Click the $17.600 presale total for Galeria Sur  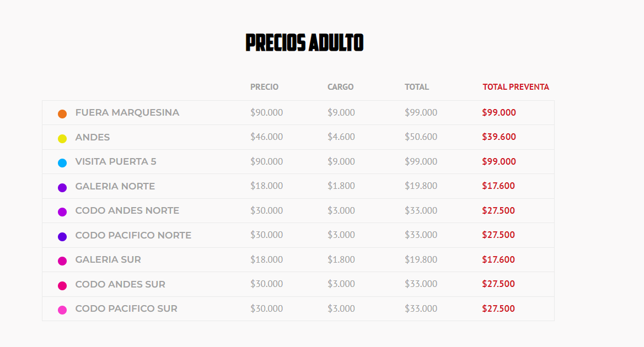[x=498, y=259]
